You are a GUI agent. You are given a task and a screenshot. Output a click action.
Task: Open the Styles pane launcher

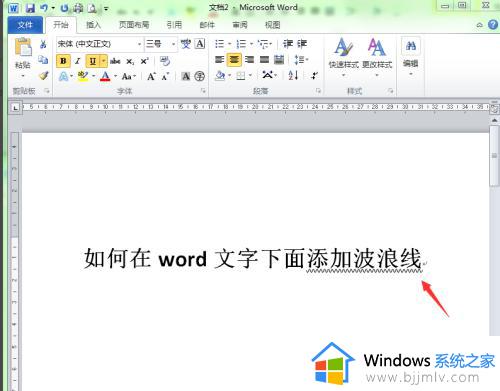[x=390, y=91]
